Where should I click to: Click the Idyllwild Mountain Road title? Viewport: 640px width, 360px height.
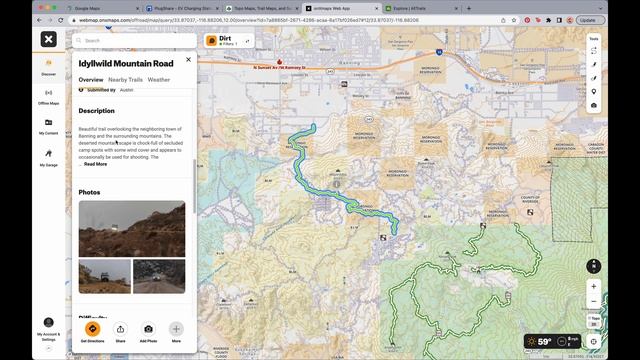[x=126, y=63]
